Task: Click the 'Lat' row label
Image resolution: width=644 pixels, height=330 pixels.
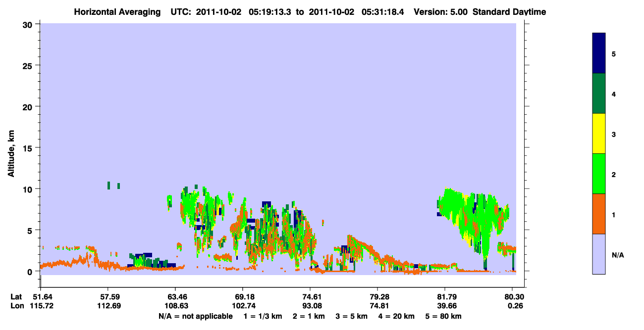Action: pyautogui.click(x=16, y=297)
